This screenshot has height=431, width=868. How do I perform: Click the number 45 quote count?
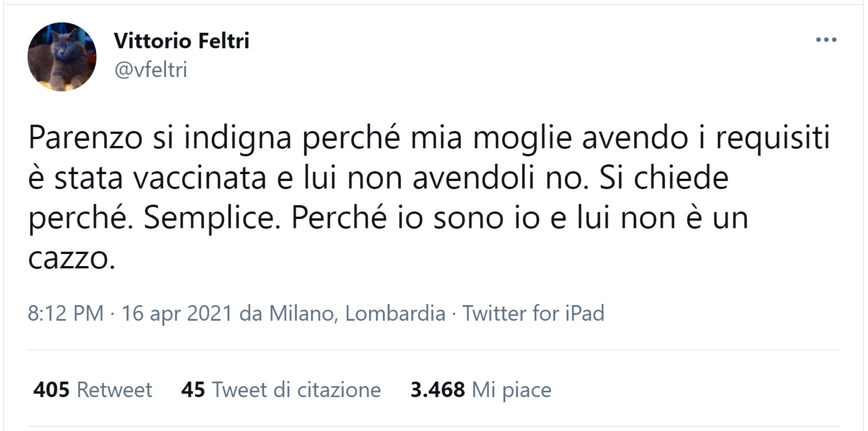point(193,390)
